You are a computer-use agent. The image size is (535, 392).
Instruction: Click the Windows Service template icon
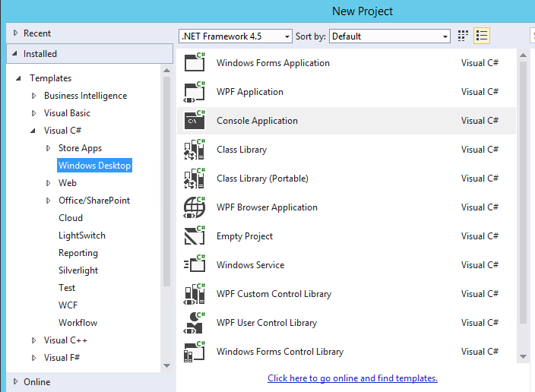coord(195,264)
